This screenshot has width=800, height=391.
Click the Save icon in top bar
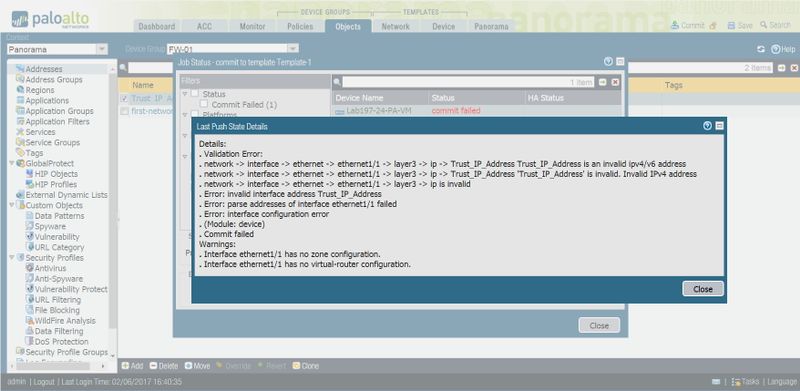coord(731,25)
